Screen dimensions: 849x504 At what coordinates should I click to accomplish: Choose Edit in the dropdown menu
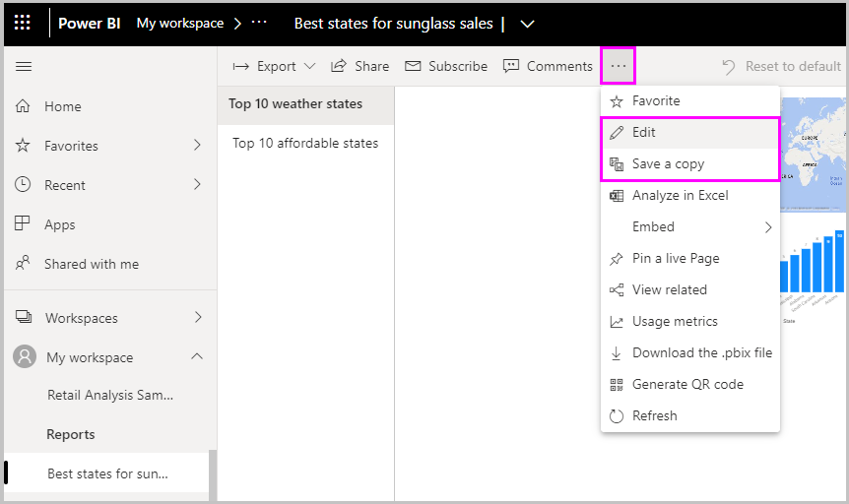pyautogui.click(x=689, y=133)
